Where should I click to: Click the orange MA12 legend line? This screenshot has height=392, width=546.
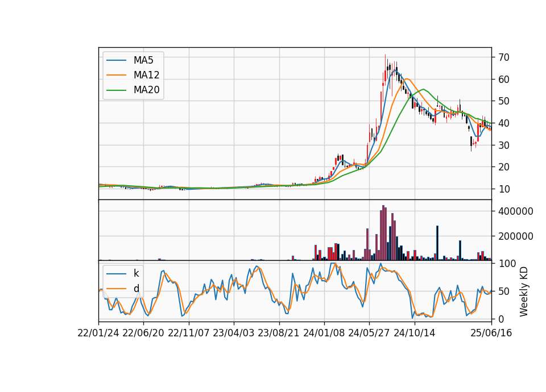[116, 75]
